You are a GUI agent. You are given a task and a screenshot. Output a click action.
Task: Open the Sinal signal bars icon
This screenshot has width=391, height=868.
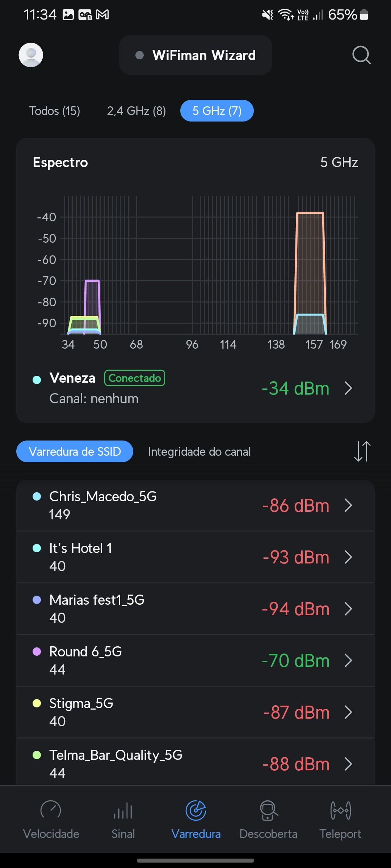tap(123, 810)
